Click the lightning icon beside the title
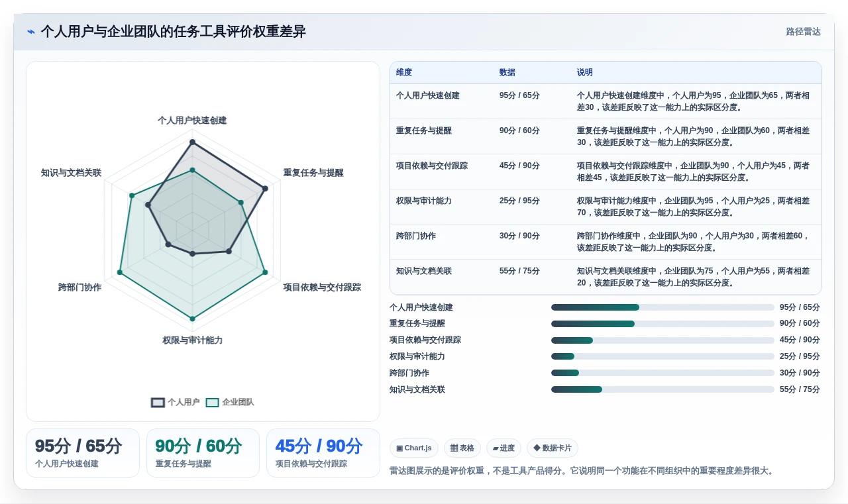The image size is (848, 504). 31,32
